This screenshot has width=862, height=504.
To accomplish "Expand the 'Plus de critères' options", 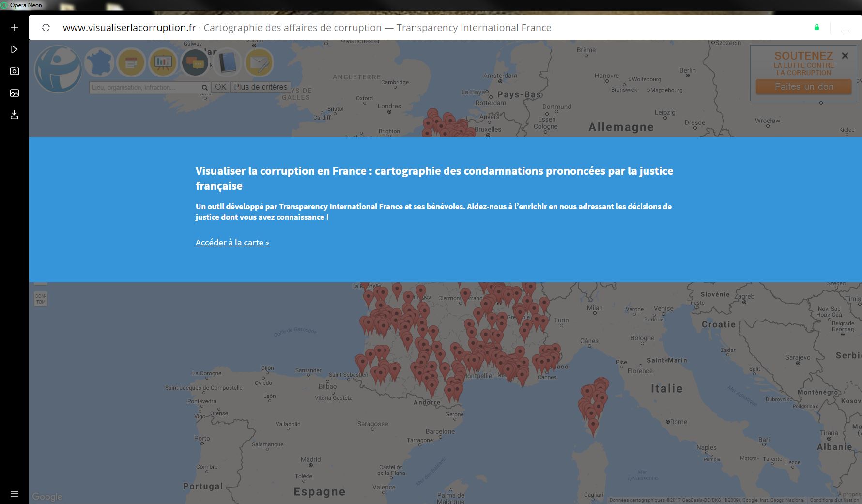I will point(261,87).
